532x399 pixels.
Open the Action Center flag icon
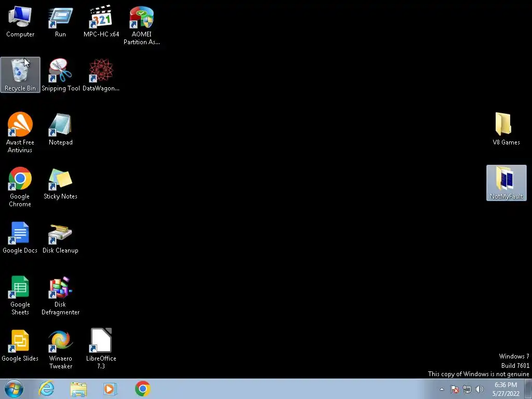coord(454,389)
